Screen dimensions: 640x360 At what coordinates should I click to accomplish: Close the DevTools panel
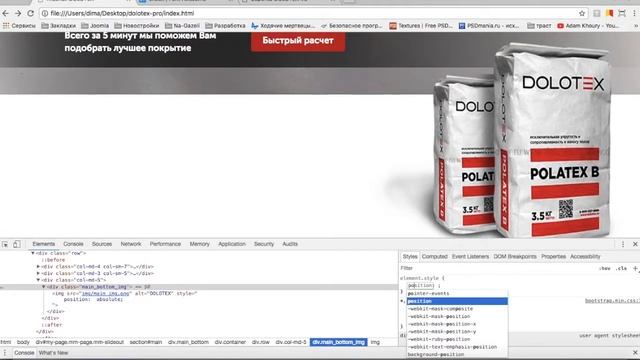pos(635,244)
